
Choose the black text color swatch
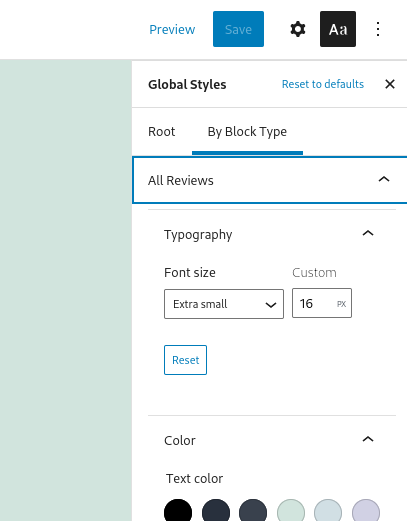(x=178, y=512)
